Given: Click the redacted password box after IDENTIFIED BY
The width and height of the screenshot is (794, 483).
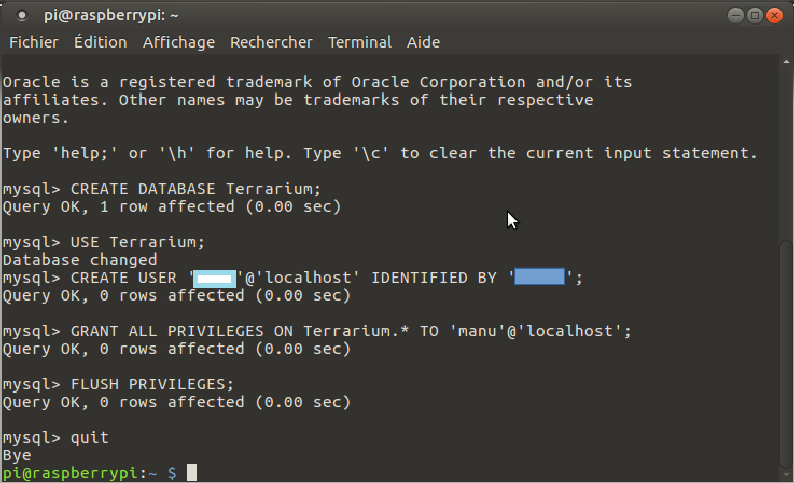Looking at the screenshot, I should point(540,277).
